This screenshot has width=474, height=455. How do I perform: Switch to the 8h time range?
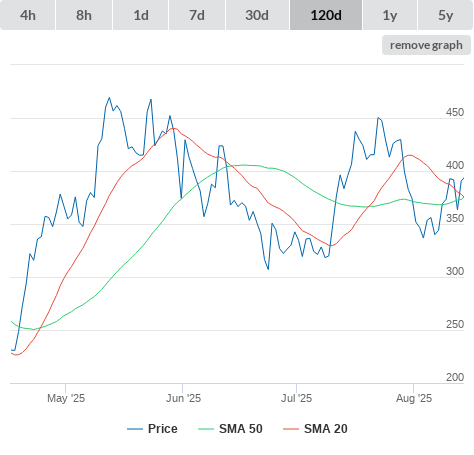coord(84,15)
